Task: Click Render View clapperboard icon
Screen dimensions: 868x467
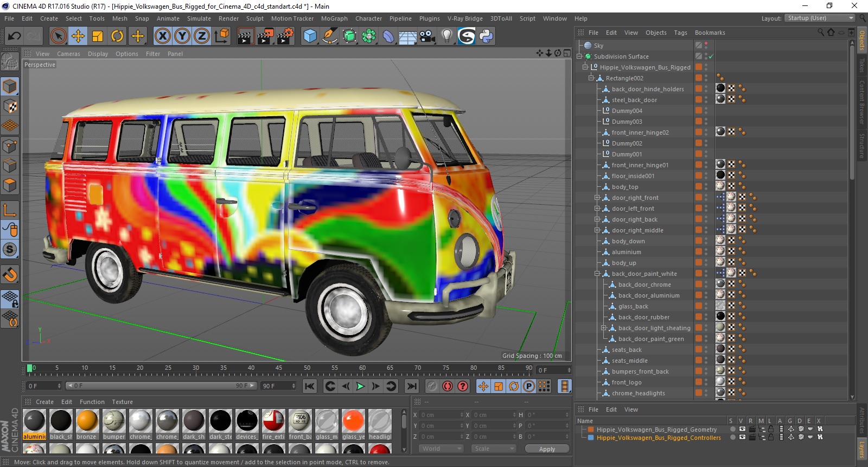Action: point(245,36)
